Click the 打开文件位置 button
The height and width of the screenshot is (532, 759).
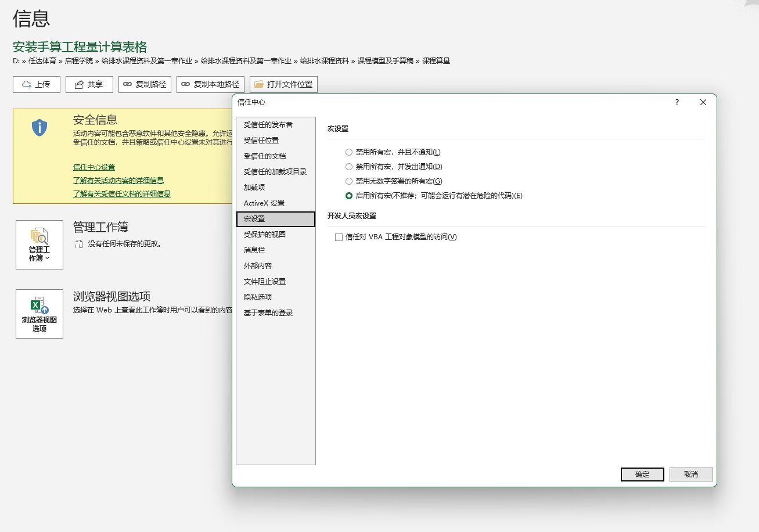coord(283,85)
